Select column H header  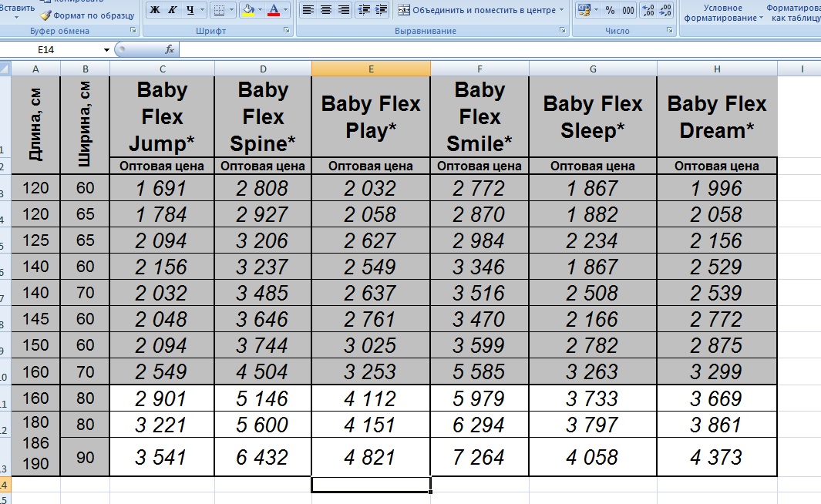tap(717, 69)
